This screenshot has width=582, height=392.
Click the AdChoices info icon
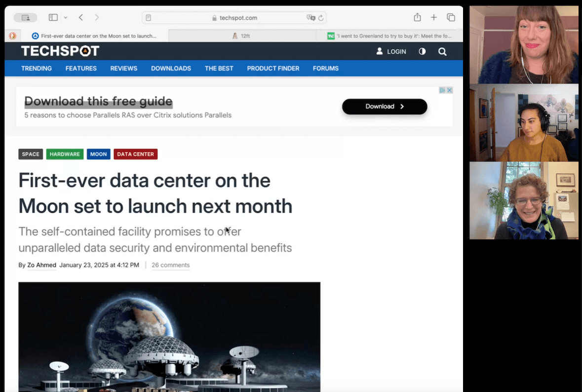pyautogui.click(x=442, y=90)
